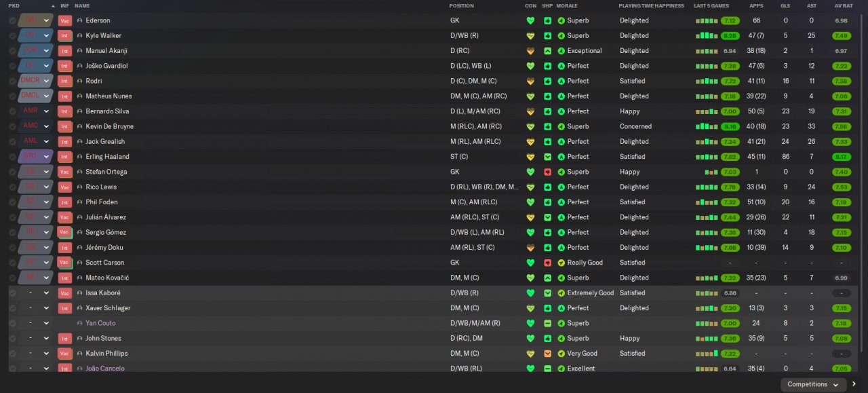This screenshot has height=393, width=868.
Task: Open Ederson's GK position dropdown
Action: tap(36, 20)
